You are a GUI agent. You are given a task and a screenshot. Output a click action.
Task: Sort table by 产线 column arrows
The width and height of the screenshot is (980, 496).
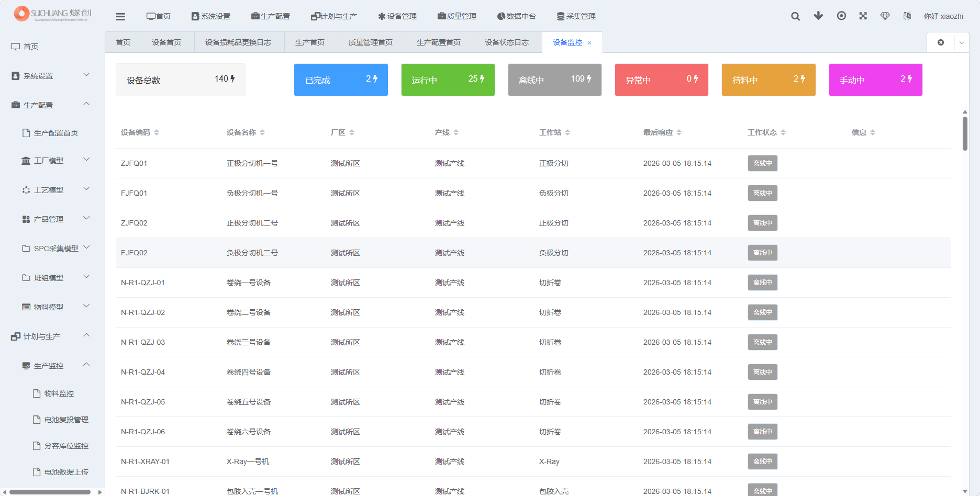pyautogui.click(x=456, y=132)
